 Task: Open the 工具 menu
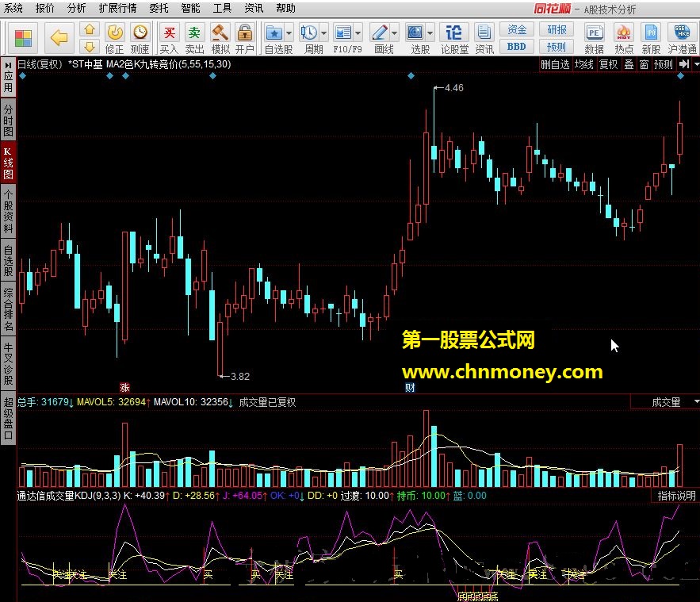click(x=222, y=8)
